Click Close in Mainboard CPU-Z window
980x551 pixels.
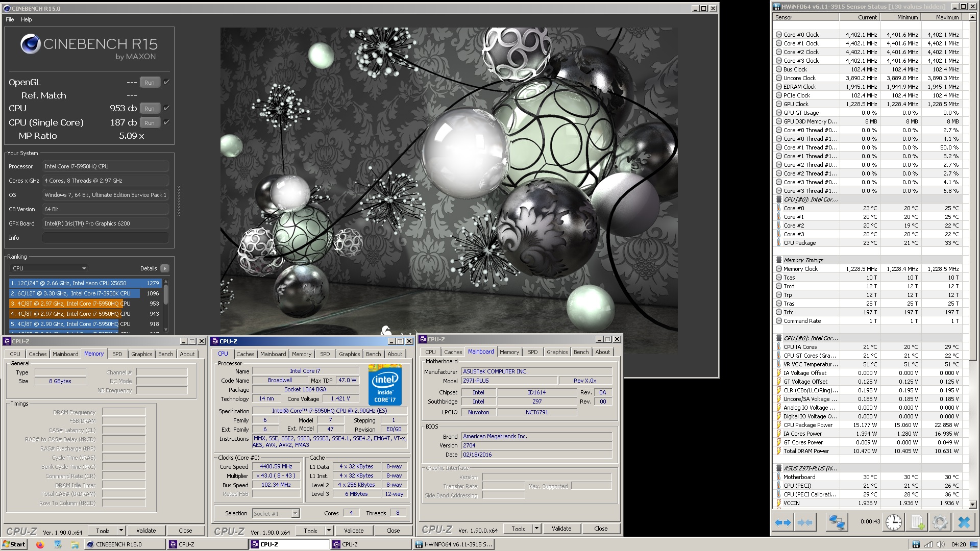click(601, 529)
